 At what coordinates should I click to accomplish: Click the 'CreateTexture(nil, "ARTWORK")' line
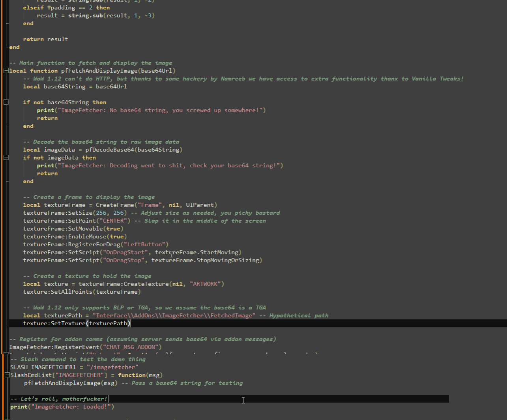(123, 284)
